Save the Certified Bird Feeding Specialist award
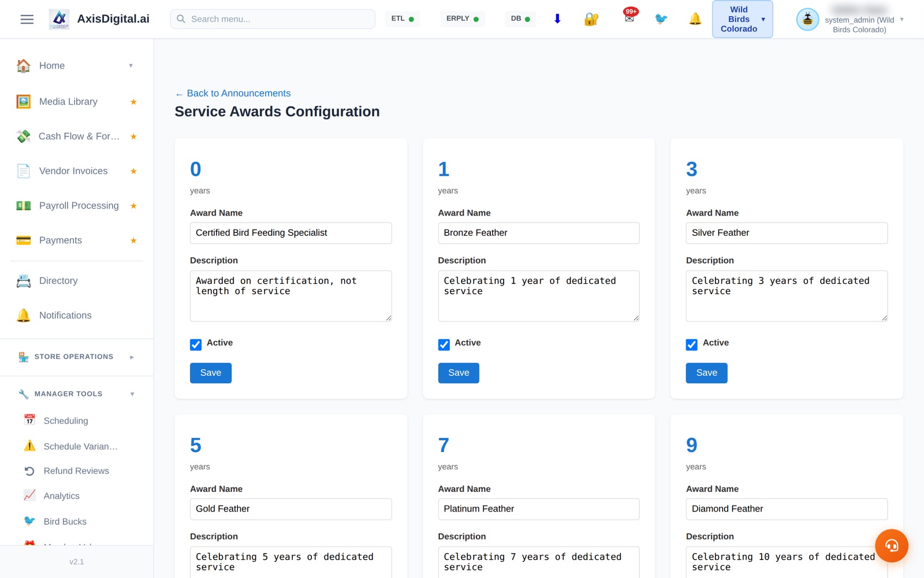The height and width of the screenshot is (578, 924). [x=211, y=373]
